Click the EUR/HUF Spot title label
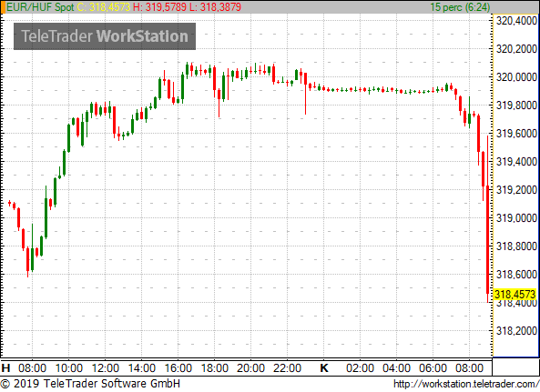This screenshot has height=392, width=540. click(40, 7)
